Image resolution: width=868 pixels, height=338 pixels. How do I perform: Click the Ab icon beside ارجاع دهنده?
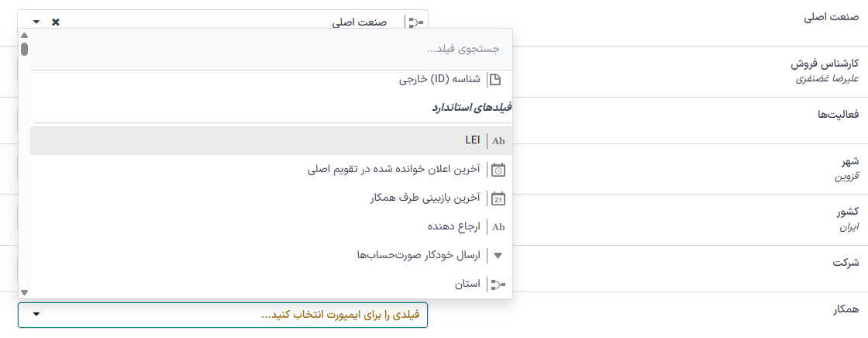click(498, 227)
